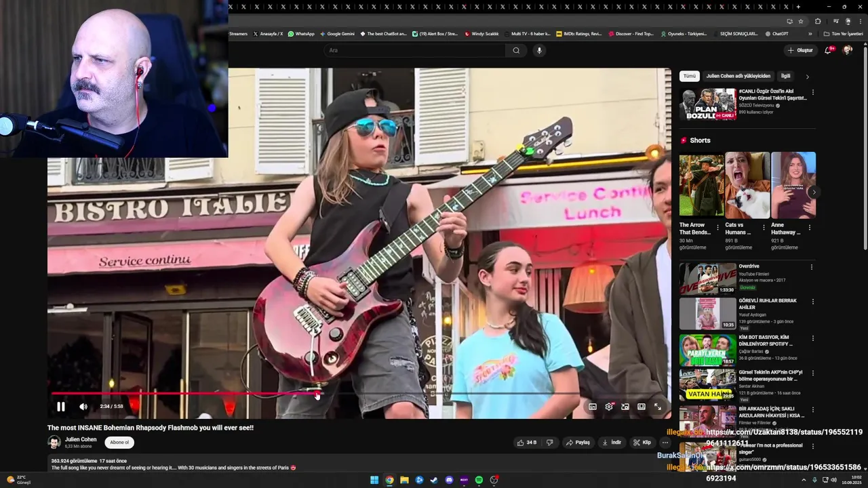Click the Klip button
868x488 pixels.
pos(642,443)
